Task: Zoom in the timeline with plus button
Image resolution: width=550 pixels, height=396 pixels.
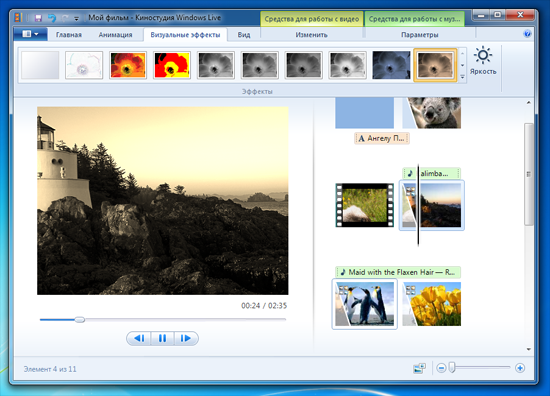Action: [x=520, y=368]
